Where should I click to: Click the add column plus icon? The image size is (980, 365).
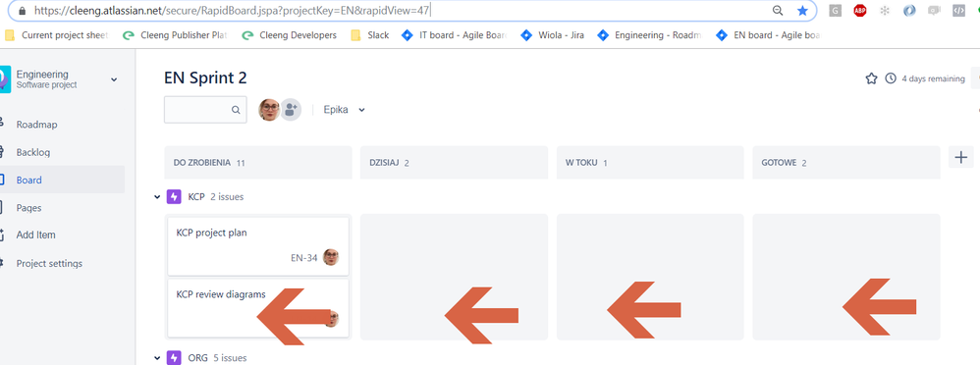point(961,157)
